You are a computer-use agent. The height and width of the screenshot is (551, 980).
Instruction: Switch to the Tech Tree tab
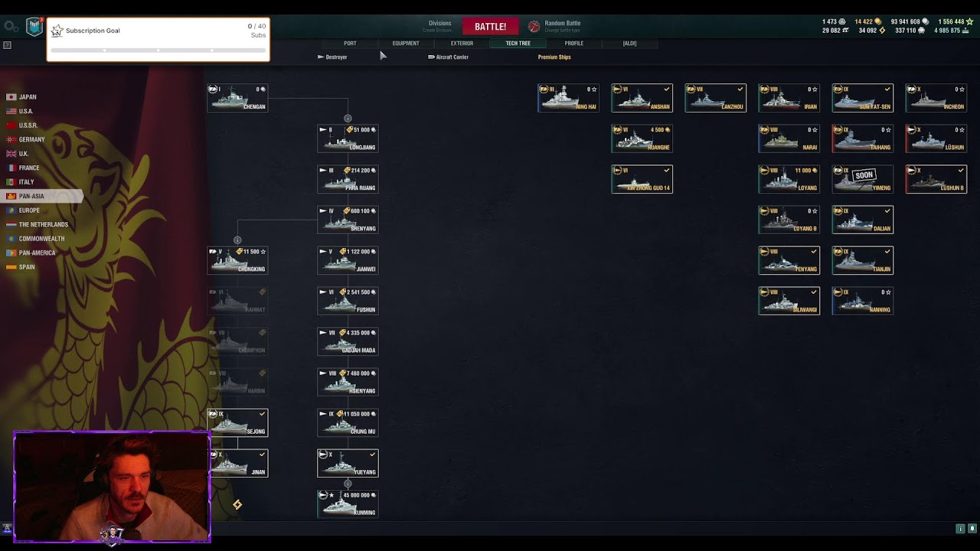tap(518, 44)
